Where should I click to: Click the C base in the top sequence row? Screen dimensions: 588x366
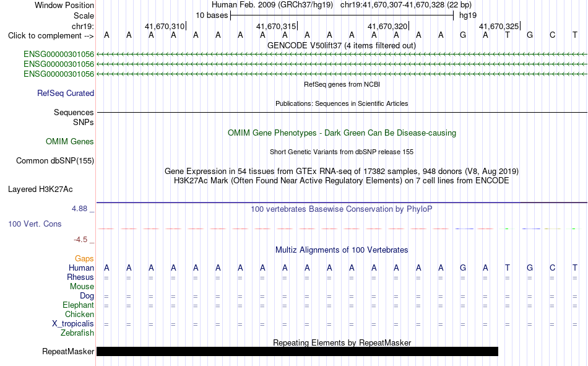pyautogui.click(x=552, y=35)
